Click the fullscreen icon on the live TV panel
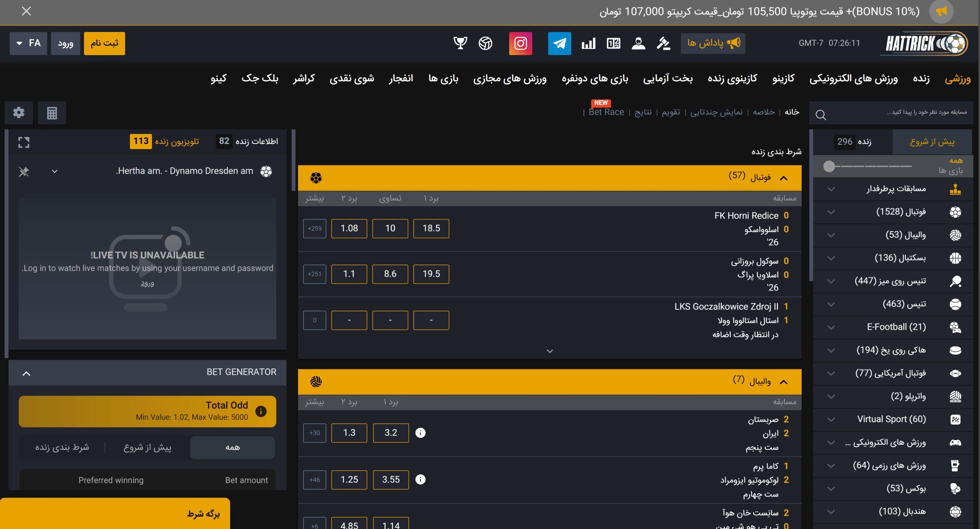The height and width of the screenshot is (529, 980). click(24, 142)
